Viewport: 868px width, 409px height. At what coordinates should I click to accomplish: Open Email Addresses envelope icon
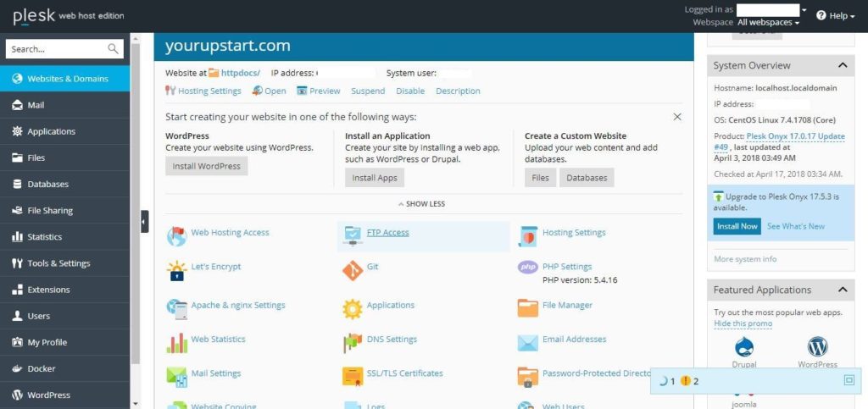point(527,343)
